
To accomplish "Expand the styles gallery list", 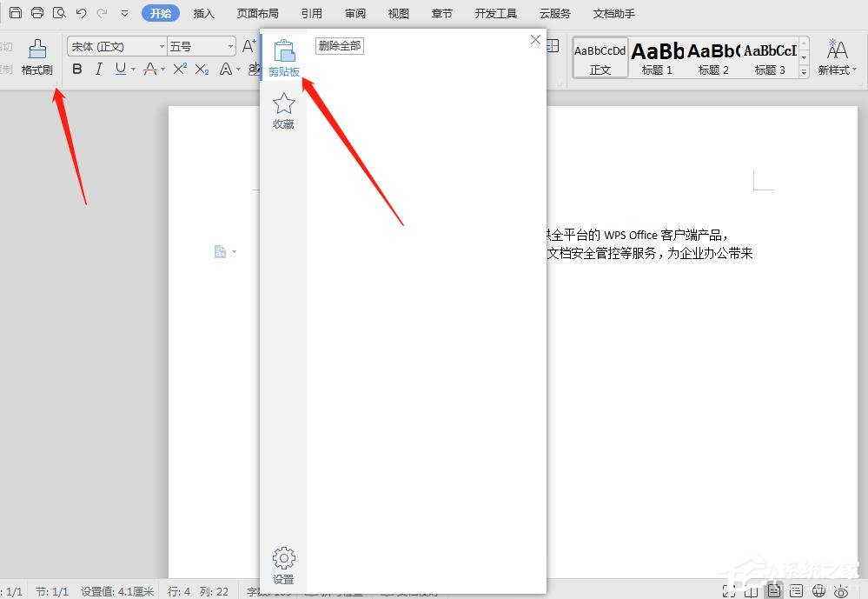I will (805, 71).
